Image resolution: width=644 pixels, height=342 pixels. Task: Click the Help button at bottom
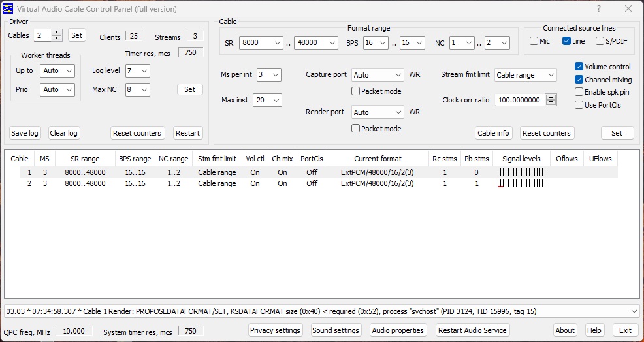point(594,330)
